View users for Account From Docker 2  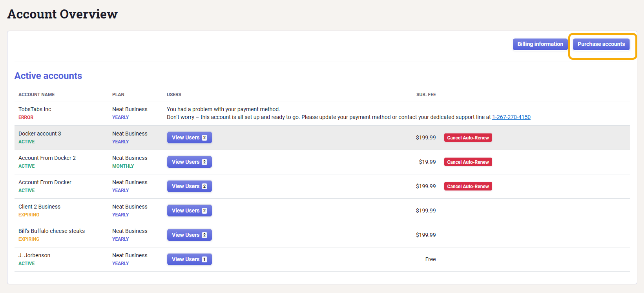coord(189,162)
